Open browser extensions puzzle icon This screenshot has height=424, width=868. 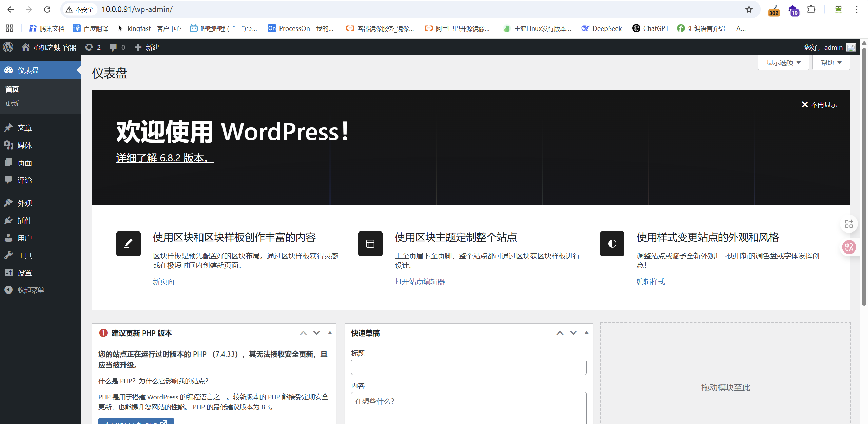tap(811, 9)
